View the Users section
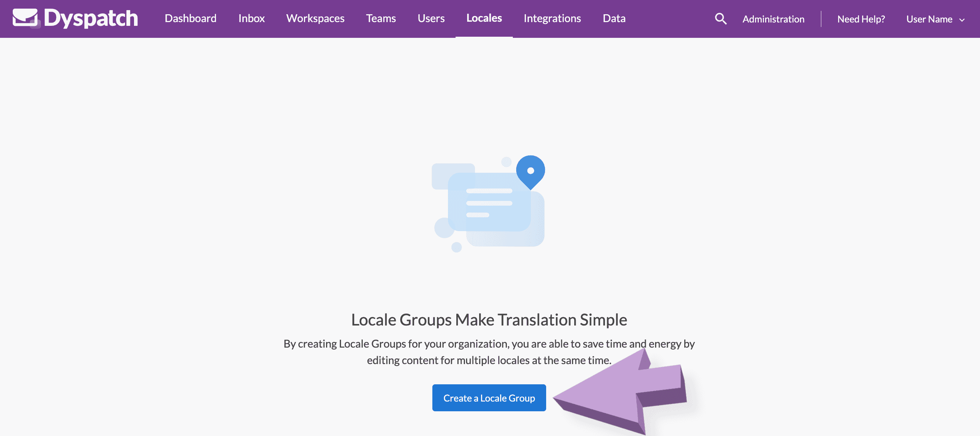Viewport: 980px width, 436px height. 430,18
